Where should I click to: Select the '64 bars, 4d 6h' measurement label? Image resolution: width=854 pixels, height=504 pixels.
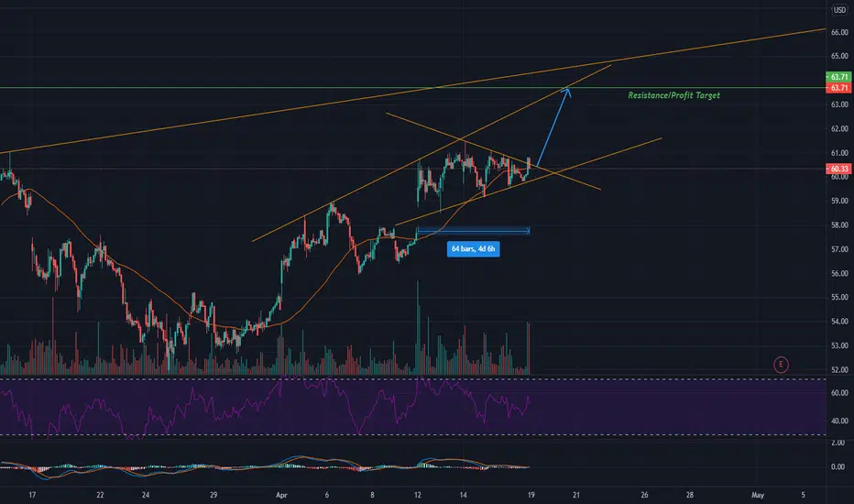(x=473, y=249)
